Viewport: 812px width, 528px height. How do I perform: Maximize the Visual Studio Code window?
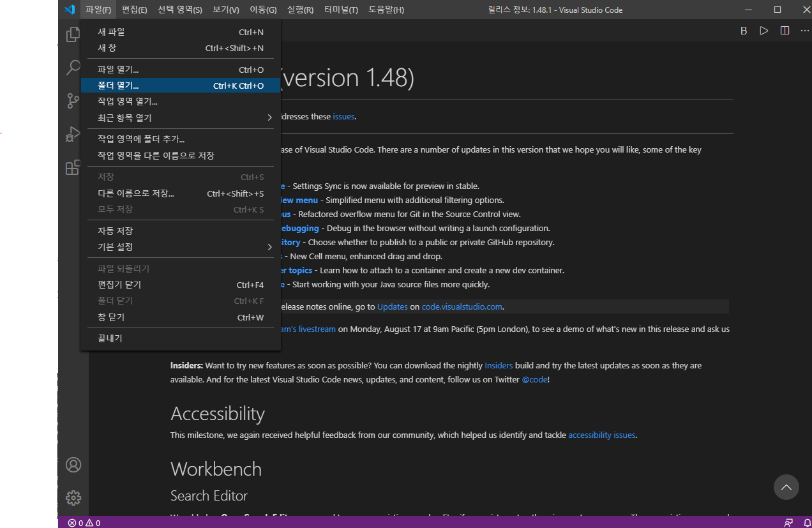click(x=777, y=10)
